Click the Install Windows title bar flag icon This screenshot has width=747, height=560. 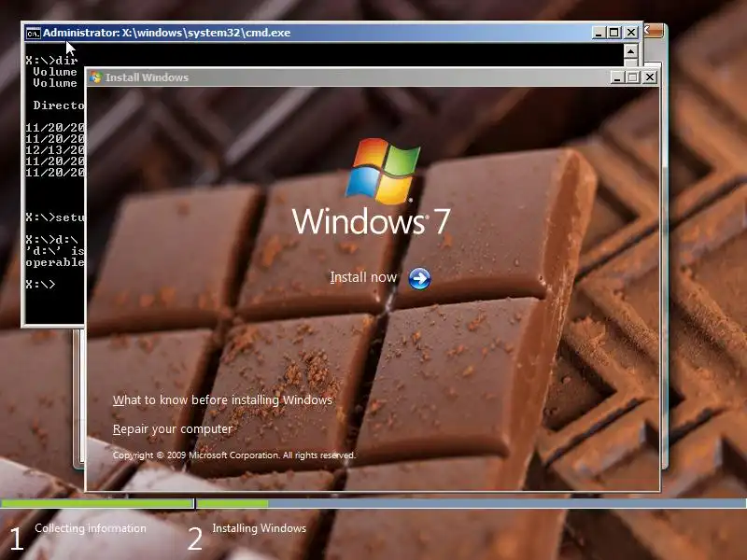tap(96, 77)
